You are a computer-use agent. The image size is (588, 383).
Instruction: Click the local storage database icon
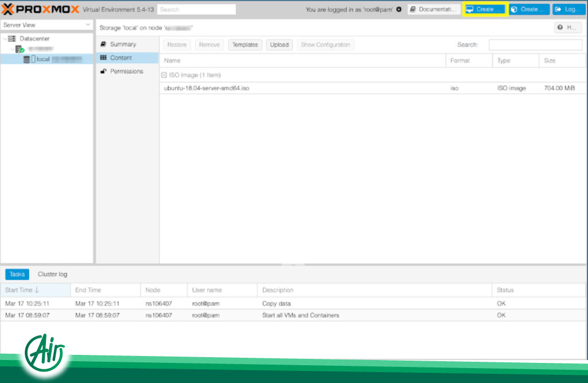coord(26,59)
